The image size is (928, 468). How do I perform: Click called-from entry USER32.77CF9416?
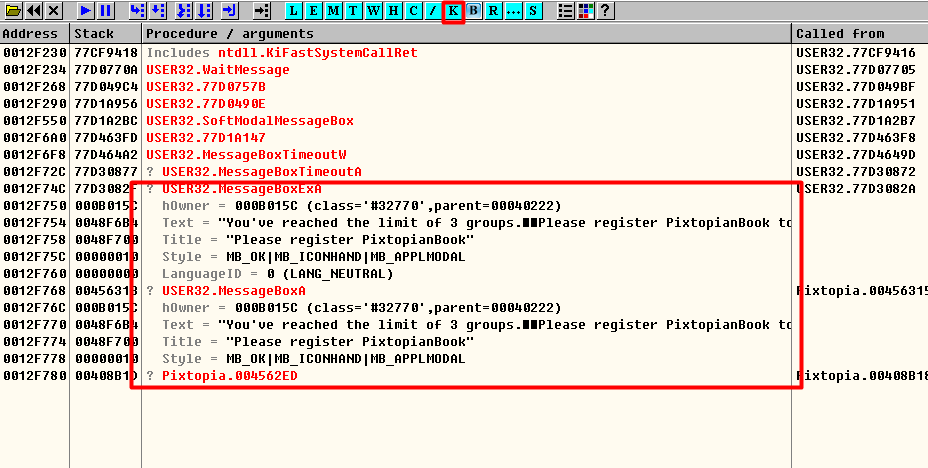click(855, 53)
